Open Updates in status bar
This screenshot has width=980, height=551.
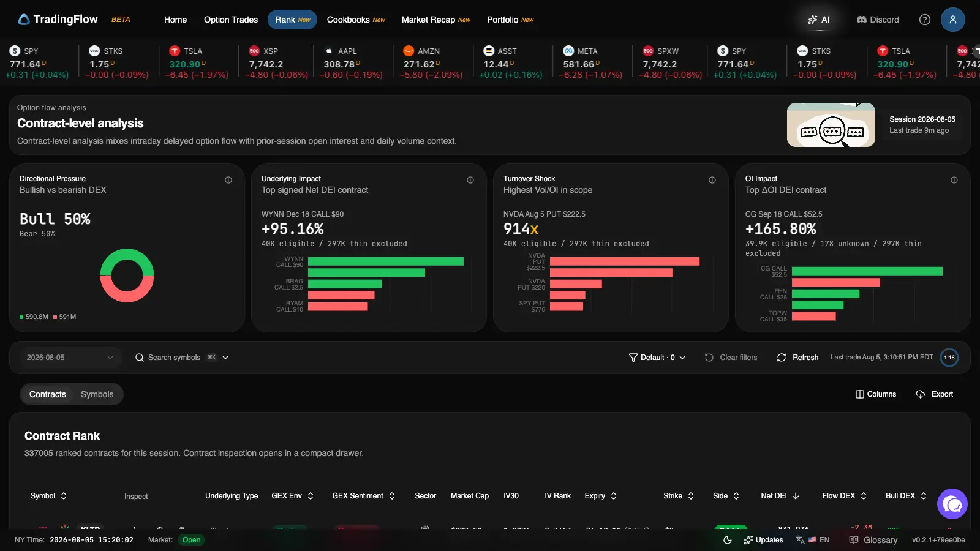[763, 540]
